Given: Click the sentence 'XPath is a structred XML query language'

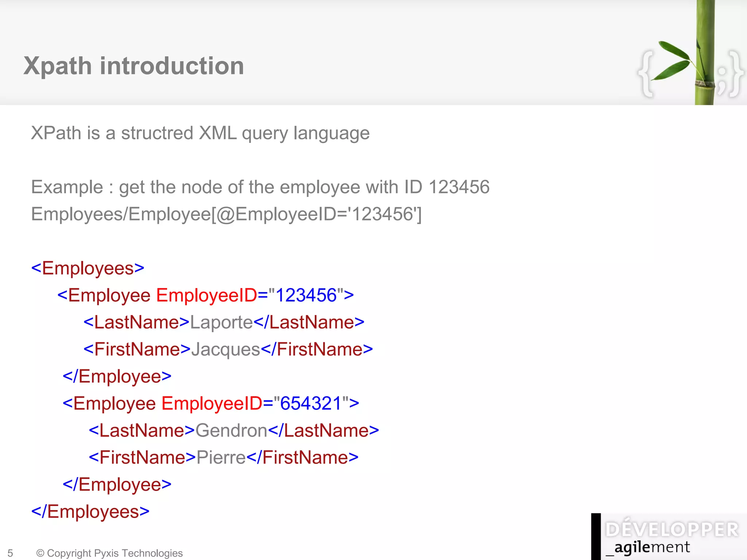Looking at the screenshot, I should (200, 133).
